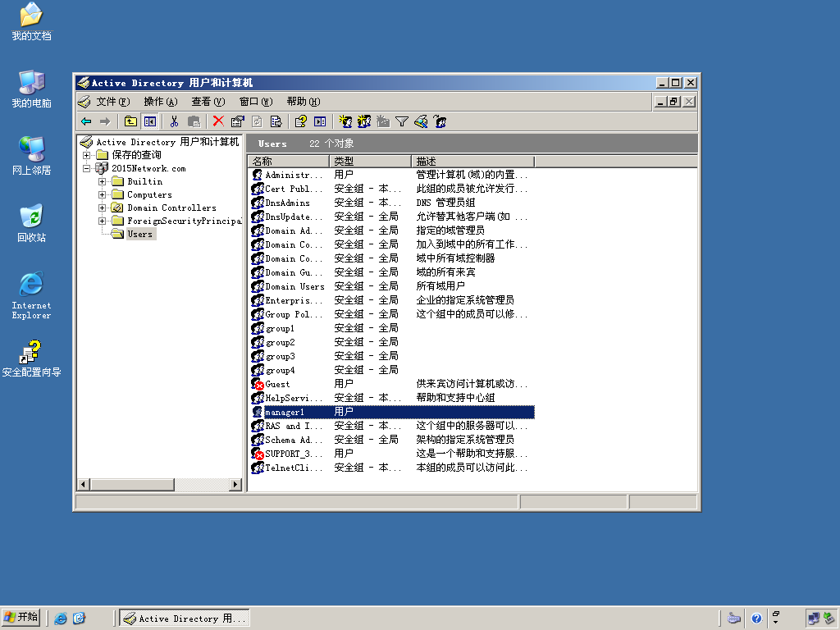
Task: Expand the Builtin tree node
Action: click(x=102, y=181)
